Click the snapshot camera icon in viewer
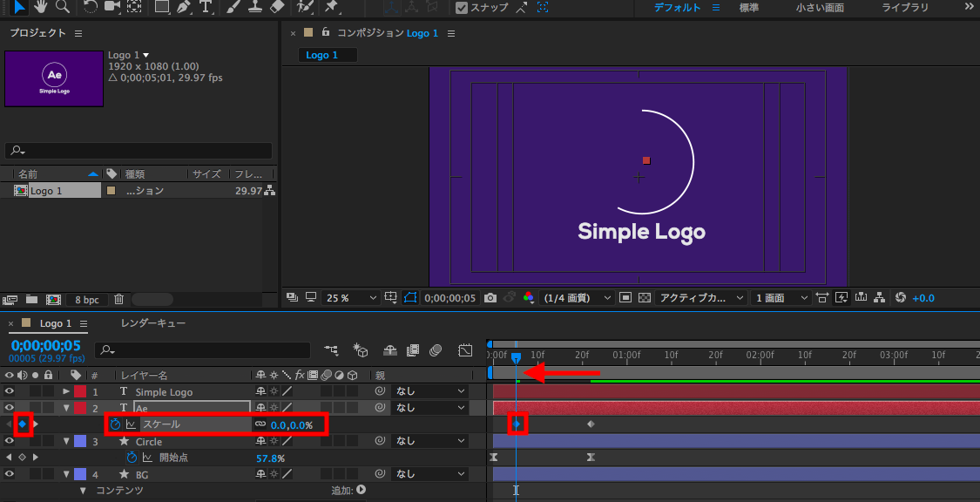 tap(490, 298)
